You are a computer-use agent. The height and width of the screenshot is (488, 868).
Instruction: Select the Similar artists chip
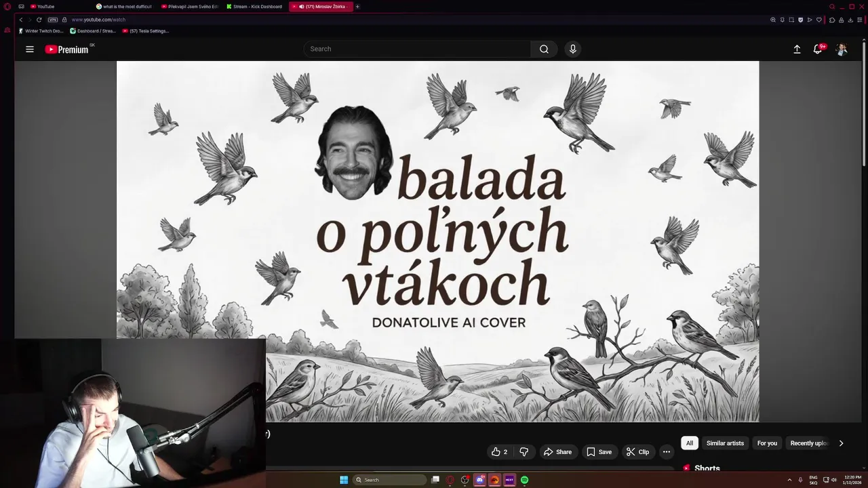click(x=725, y=443)
